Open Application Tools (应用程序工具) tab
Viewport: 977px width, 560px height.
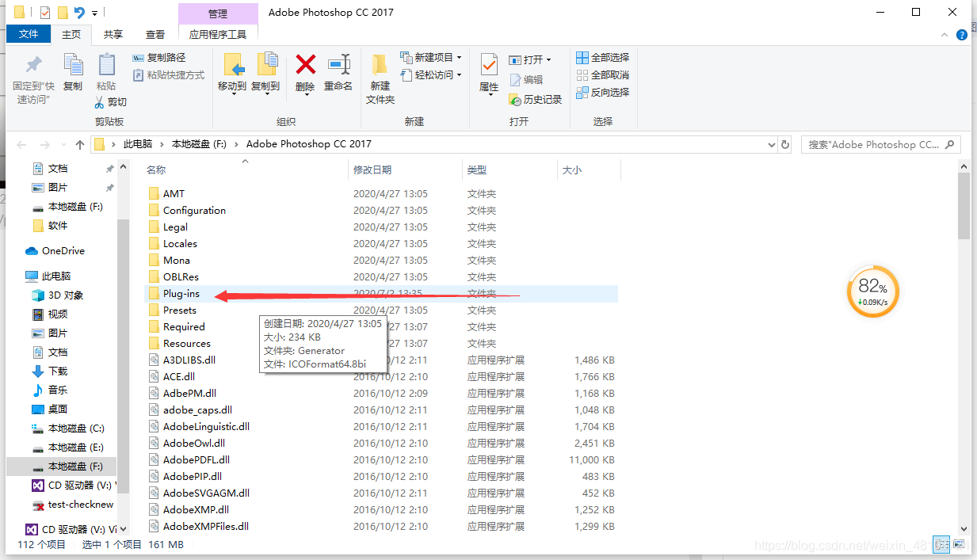[x=218, y=34]
